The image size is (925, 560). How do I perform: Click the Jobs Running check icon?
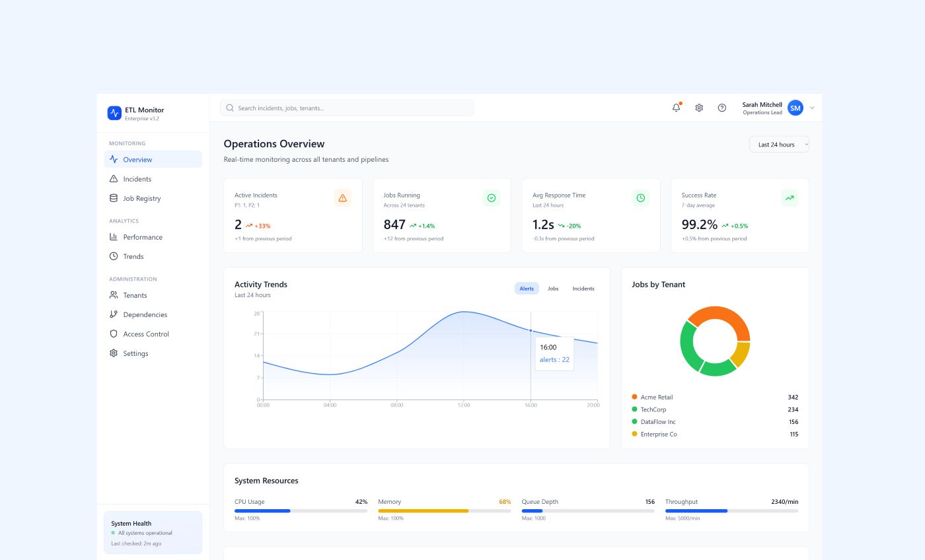point(492,197)
